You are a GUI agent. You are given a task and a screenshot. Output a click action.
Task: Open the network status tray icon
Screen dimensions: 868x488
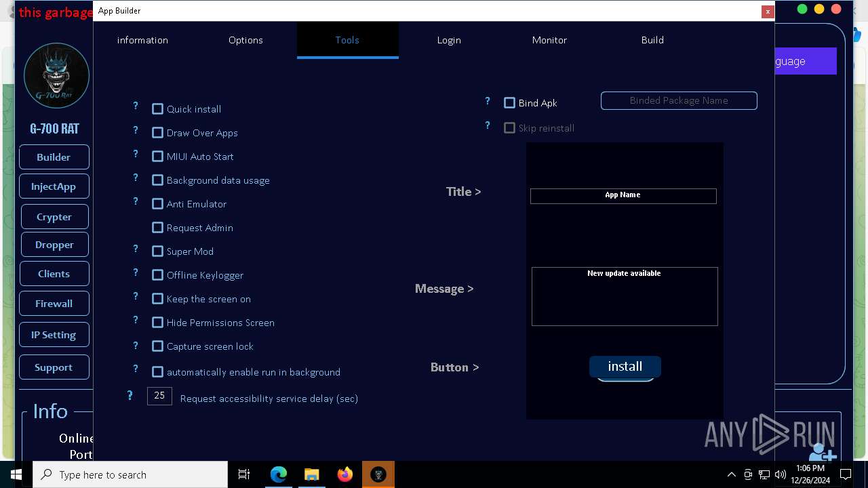(764, 474)
